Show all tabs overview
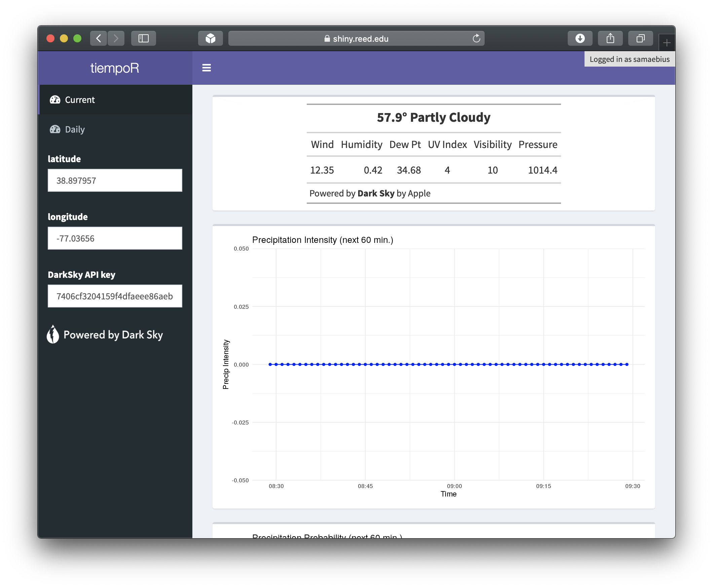 click(x=640, y=38)
